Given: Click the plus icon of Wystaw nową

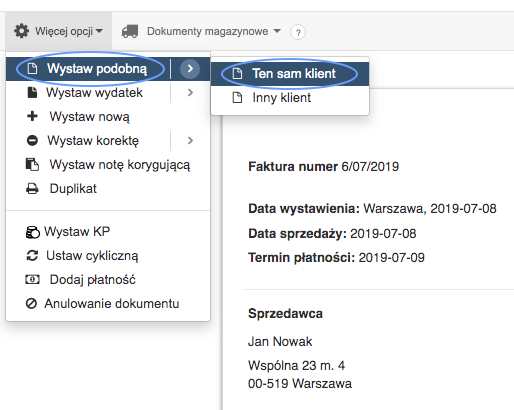Looking at the screenshot, I should [x=32, y=116].
